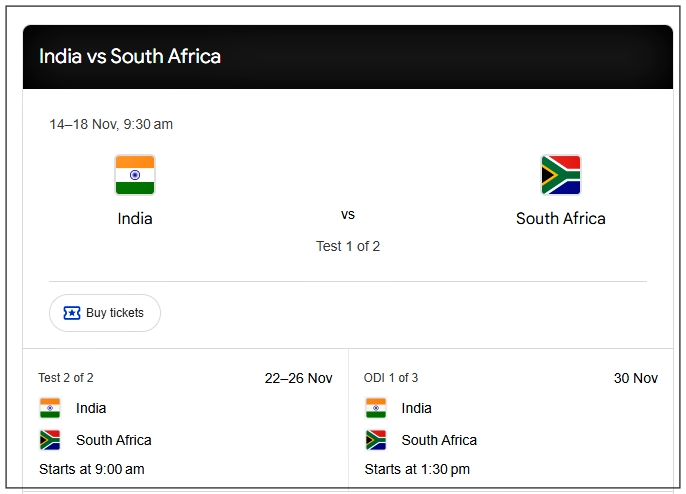Click South Africa flag in Test 2 card
This screenshot has width=686, height=494.
tap(50, 440)
